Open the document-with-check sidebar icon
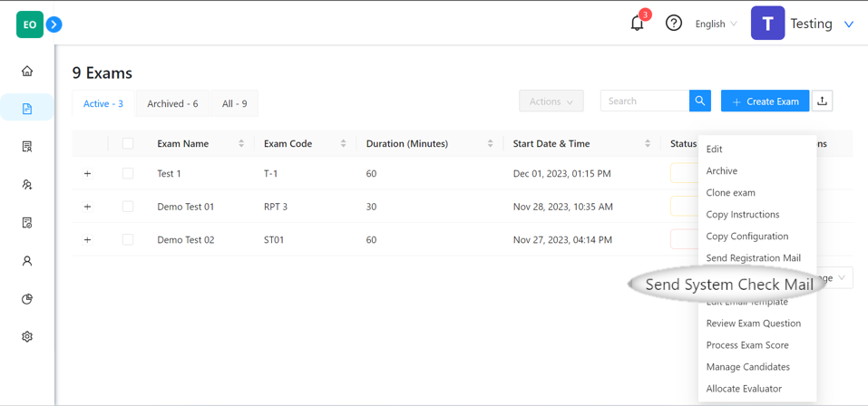868x406 pixels. point(27,223)
